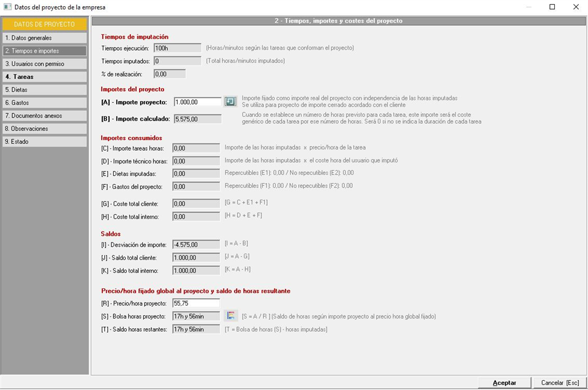Click the '[G = C + E1 + F1]' formula text
This screenshot has height=390, width=588.
[246, 203]
